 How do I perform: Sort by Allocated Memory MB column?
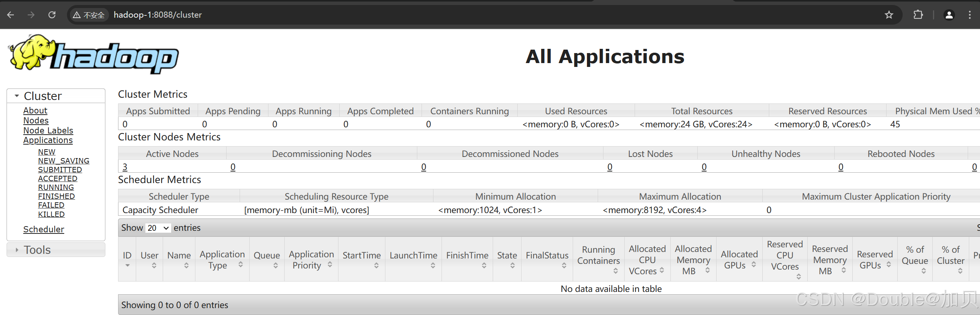693,259
